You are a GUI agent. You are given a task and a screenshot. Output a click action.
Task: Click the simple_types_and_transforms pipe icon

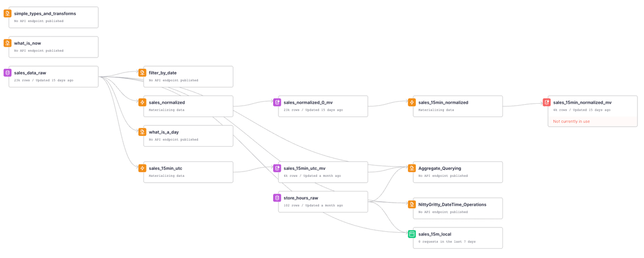coord(8,13)
